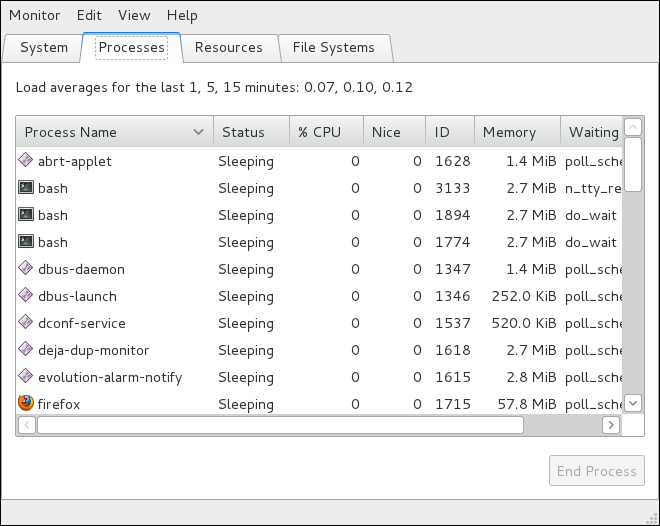Click the dbus-launch process icon
The width and height of the screenshot is (660, 526).
click(26, 295)
